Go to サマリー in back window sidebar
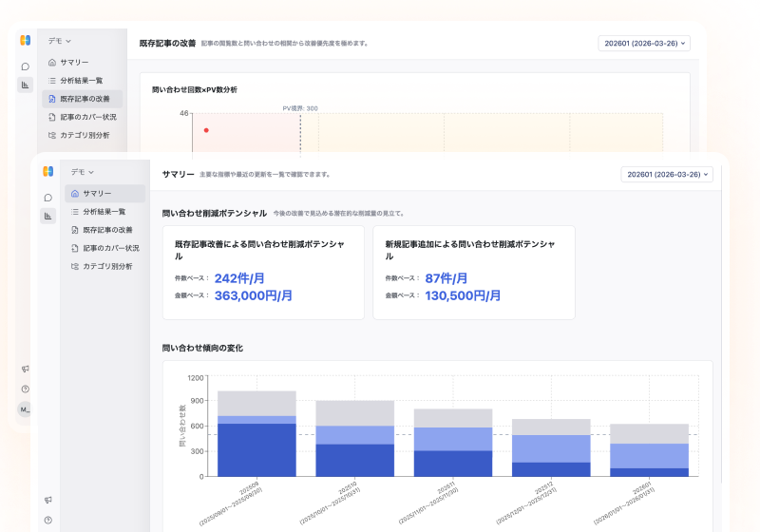Screen dimensions: 760x532 tap(83, 62)
